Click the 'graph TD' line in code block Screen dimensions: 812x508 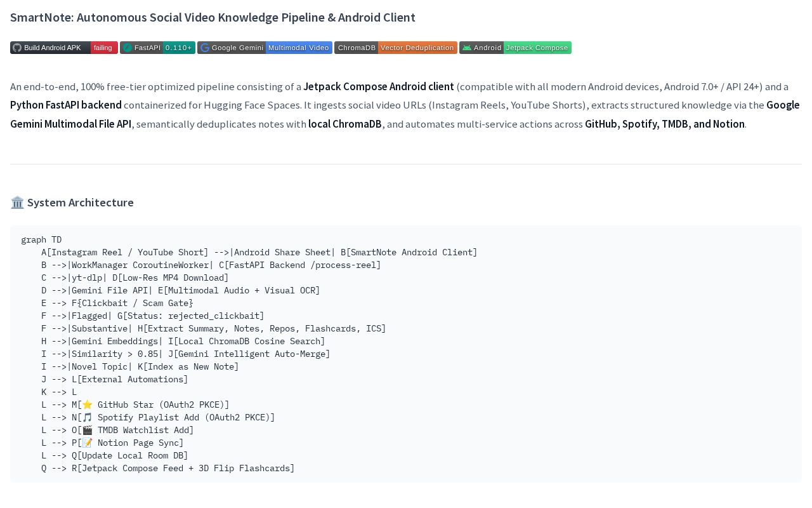click(41, 239)
